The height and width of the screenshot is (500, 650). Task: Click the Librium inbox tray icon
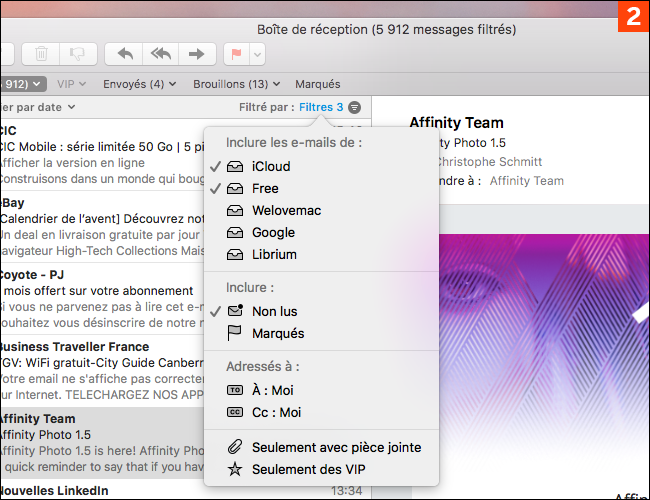click(235, 255)
